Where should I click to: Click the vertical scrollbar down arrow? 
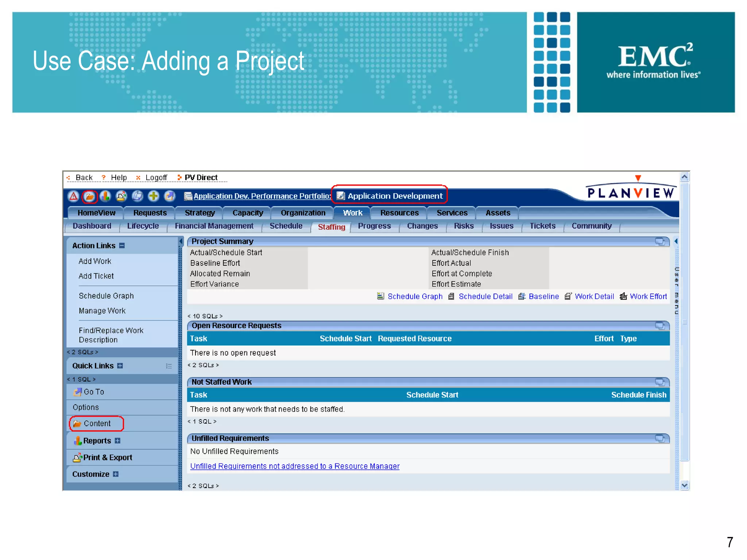tap(685, 485)
